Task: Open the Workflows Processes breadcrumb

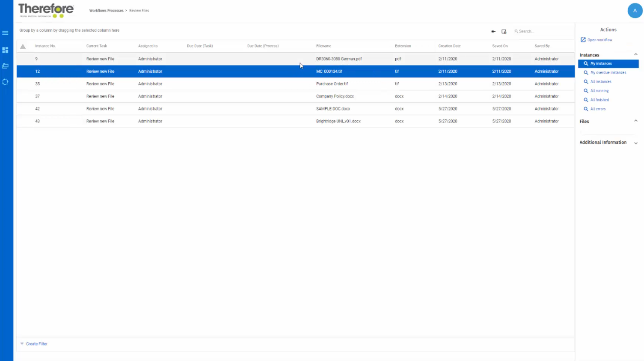Action: [x=106, y=10]
